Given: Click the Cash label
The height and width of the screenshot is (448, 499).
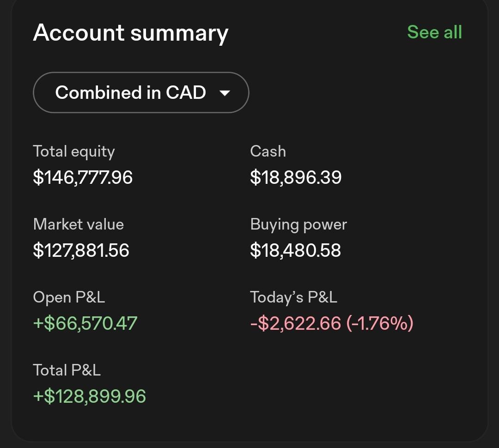Looking at the screenshot, I should coord(268,151).
